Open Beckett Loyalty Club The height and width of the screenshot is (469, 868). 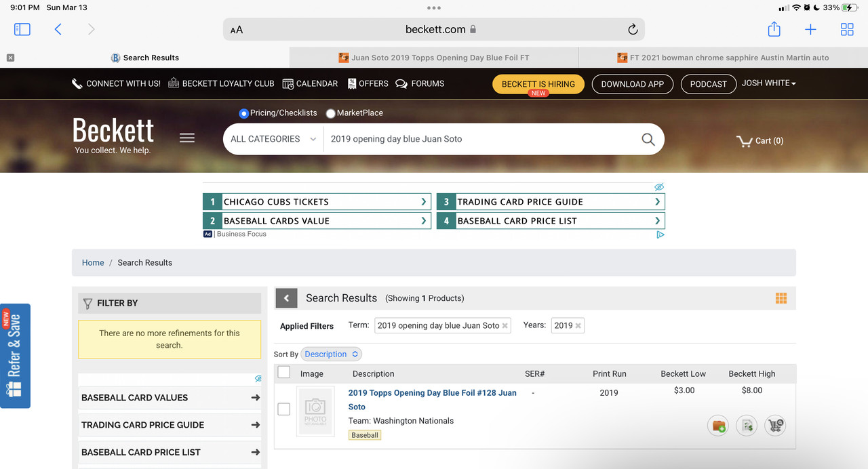(x=221, y=84)
